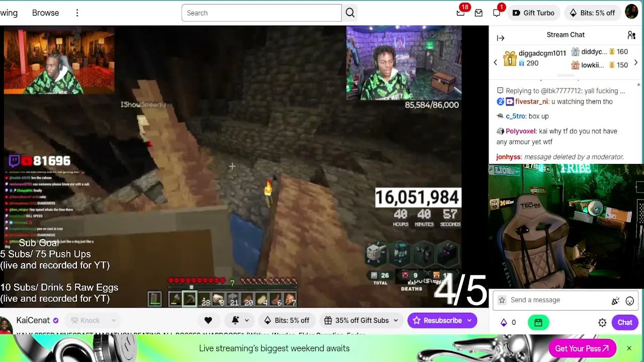Click the reply header to @lbk7777712
This screenshot has height=362, width=644.
(561, 91)
